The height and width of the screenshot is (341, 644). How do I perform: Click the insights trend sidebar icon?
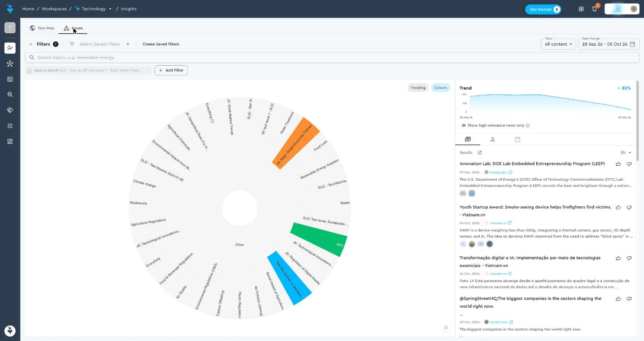coord(10,48)
